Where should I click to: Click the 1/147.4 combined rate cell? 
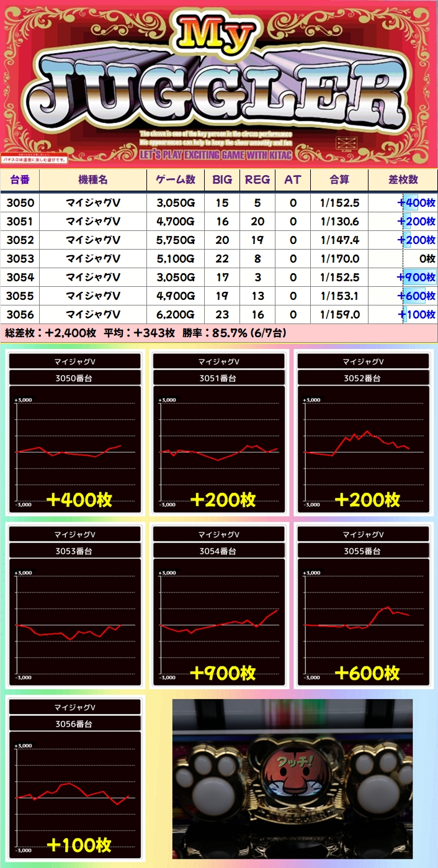pos(339,240)
